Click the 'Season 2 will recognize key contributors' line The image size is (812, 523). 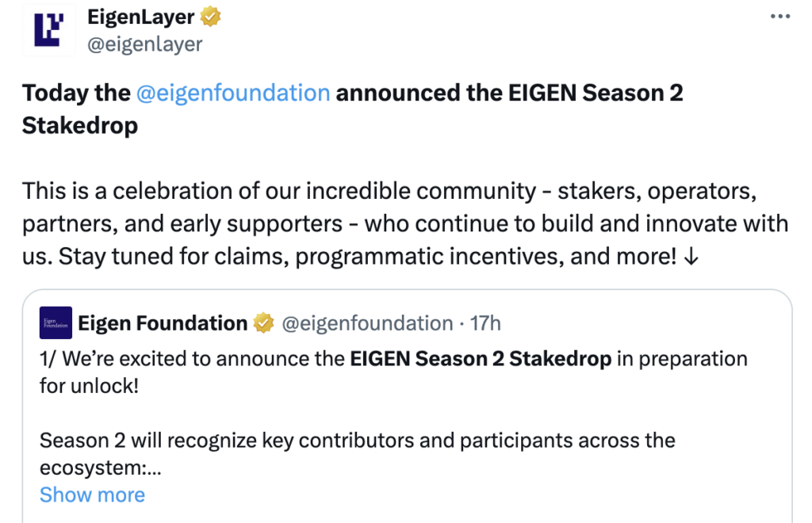point(358,441)
